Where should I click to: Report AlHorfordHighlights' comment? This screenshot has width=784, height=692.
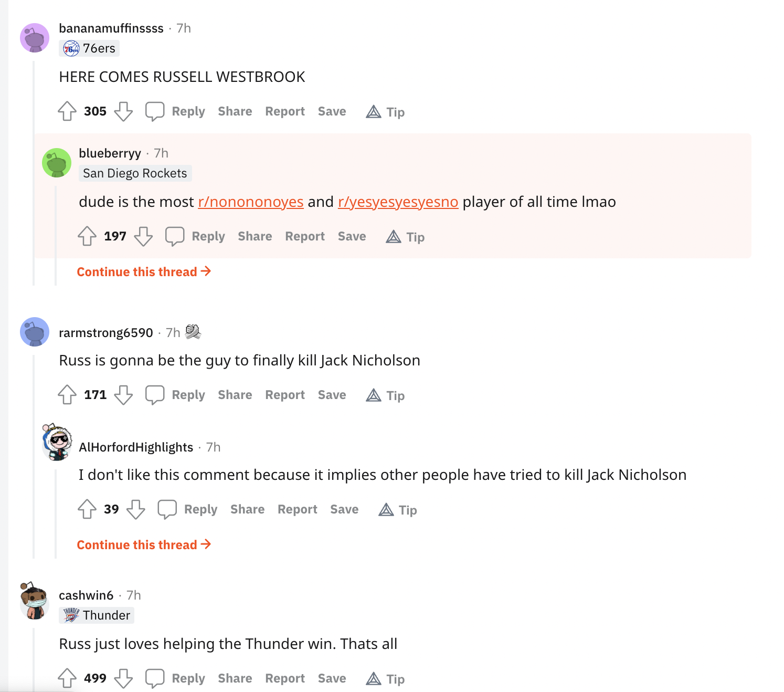coord(297,509)
